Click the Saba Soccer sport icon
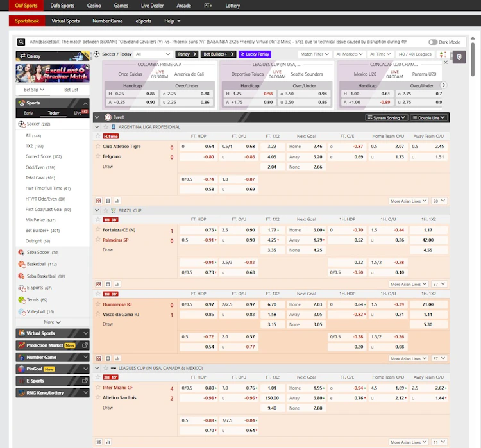481x448 pixels. point(21,253)
